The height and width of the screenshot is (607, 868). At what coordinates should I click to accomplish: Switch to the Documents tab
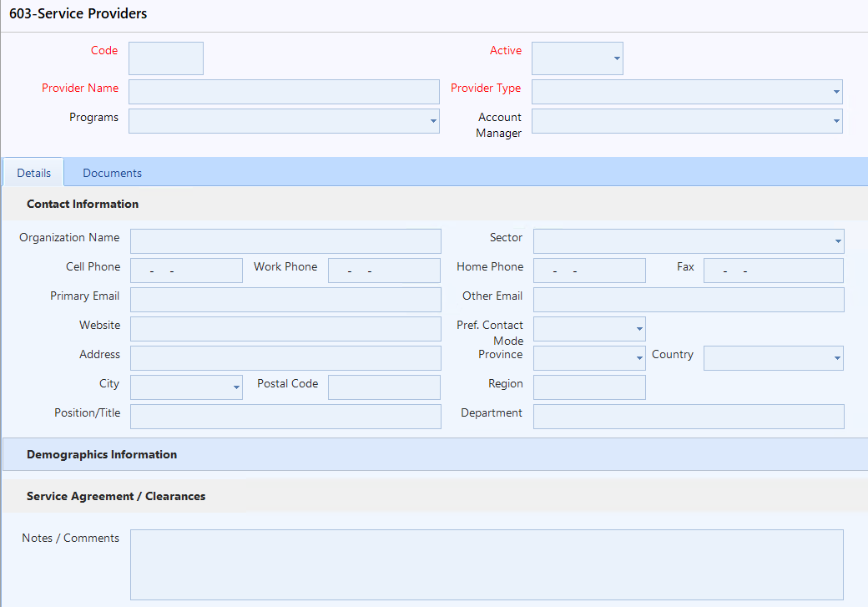tap(113, 173)
